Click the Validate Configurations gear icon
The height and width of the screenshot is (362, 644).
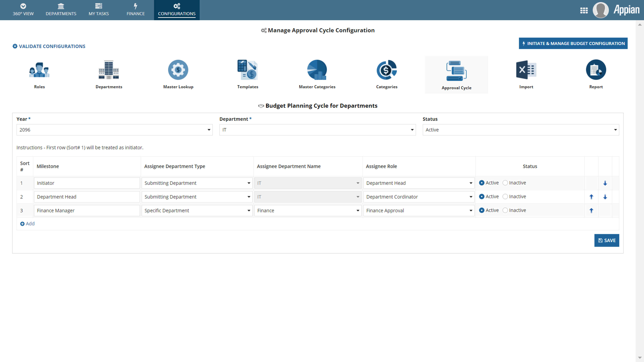tap(15, 46)
